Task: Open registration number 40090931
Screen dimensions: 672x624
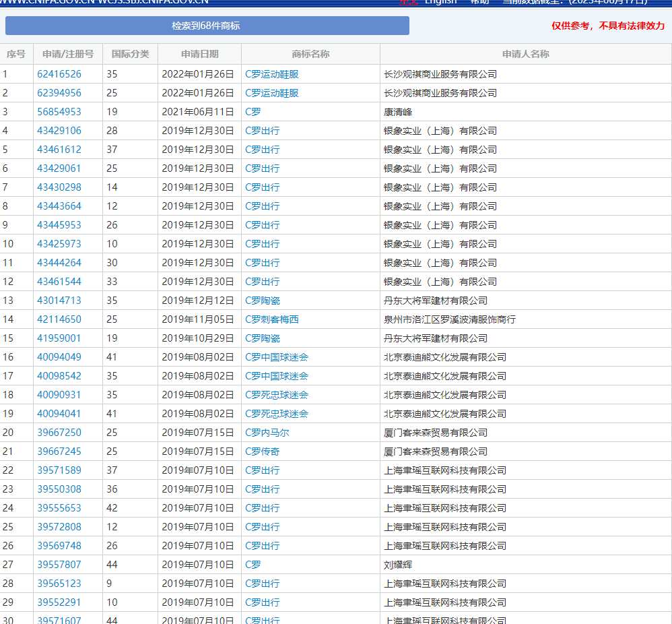Action: (x=59, y=395)
